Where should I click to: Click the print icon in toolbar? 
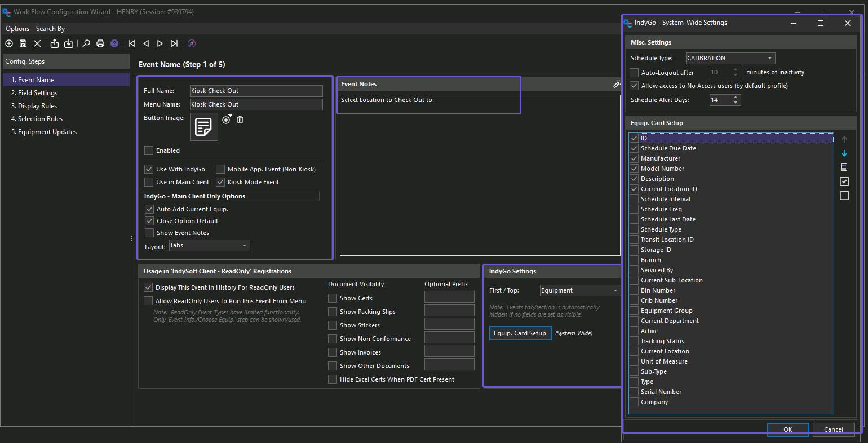pos(100,43)
